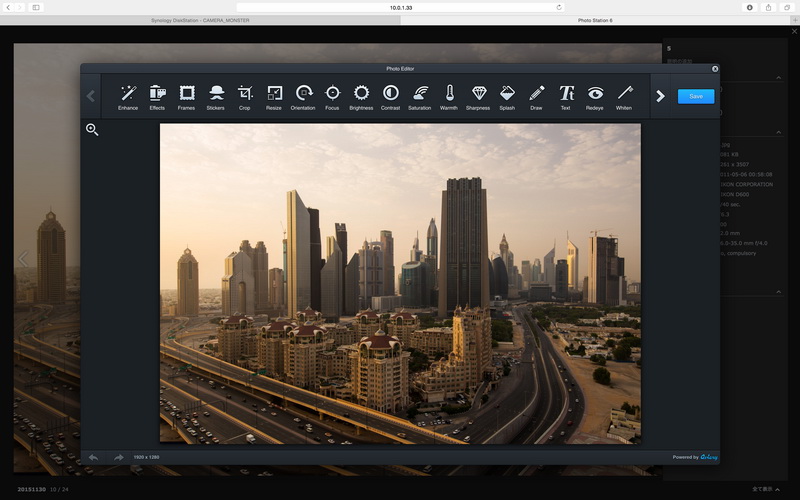Click the zoom magnifier in Photo Editor
800x500 pixels.
click(92, 130)
